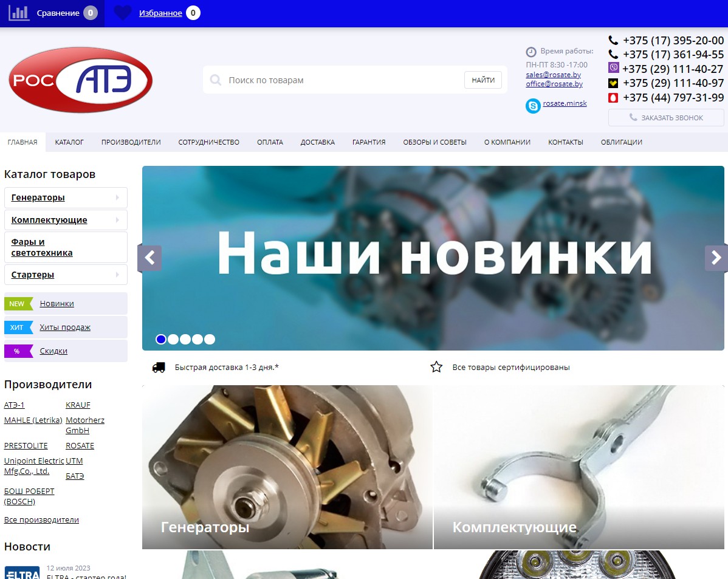Open the ПРОИЗВОДИТЕЛИ menu item
This screenshot has width=728, height=579.
[x=131, y=142]
